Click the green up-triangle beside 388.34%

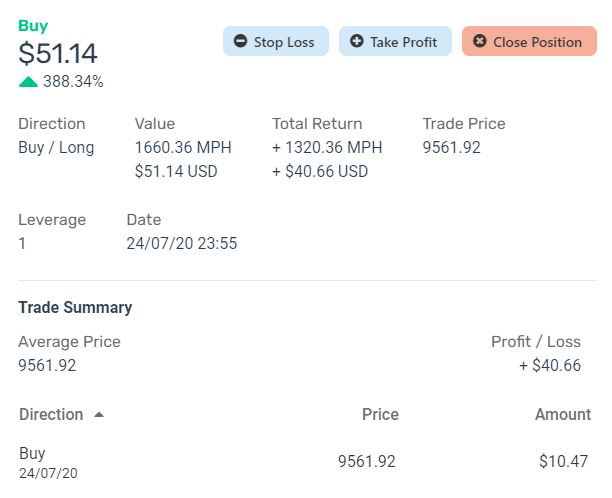[x=28, y=82]
